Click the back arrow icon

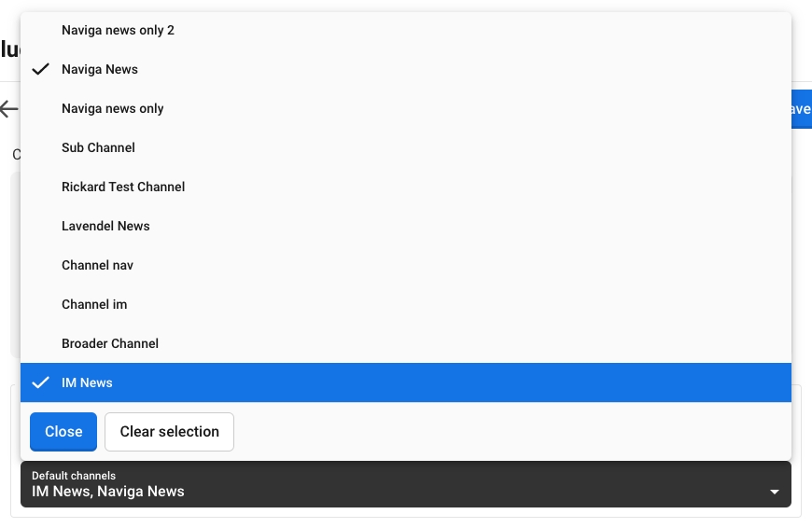point(9,109)
